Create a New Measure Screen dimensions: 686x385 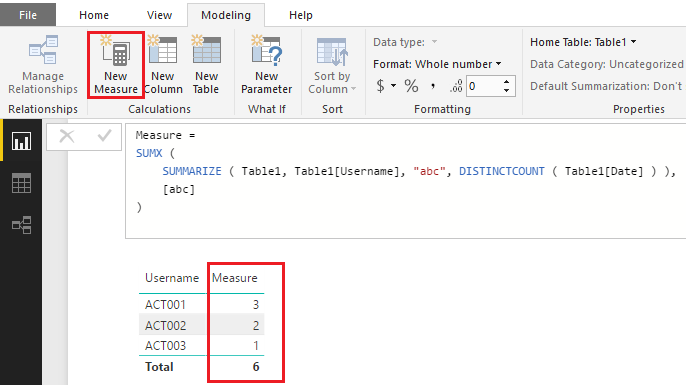pyautogui.click(x=116, y=65)
